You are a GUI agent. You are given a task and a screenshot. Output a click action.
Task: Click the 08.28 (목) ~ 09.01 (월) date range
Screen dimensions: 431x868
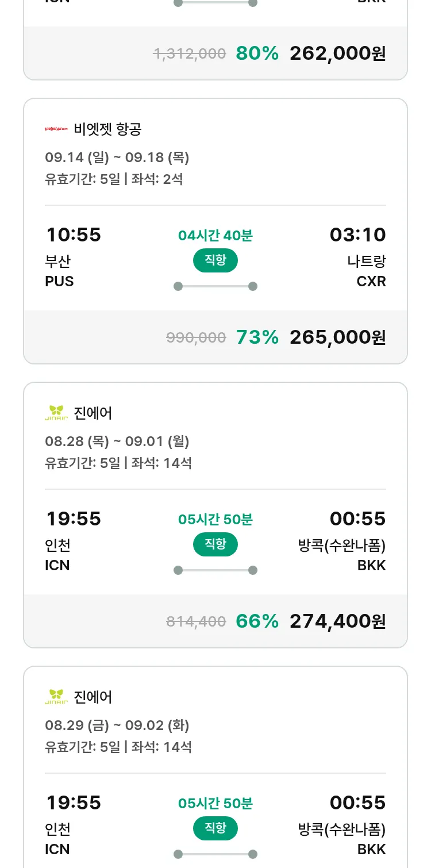coord(117,441)
